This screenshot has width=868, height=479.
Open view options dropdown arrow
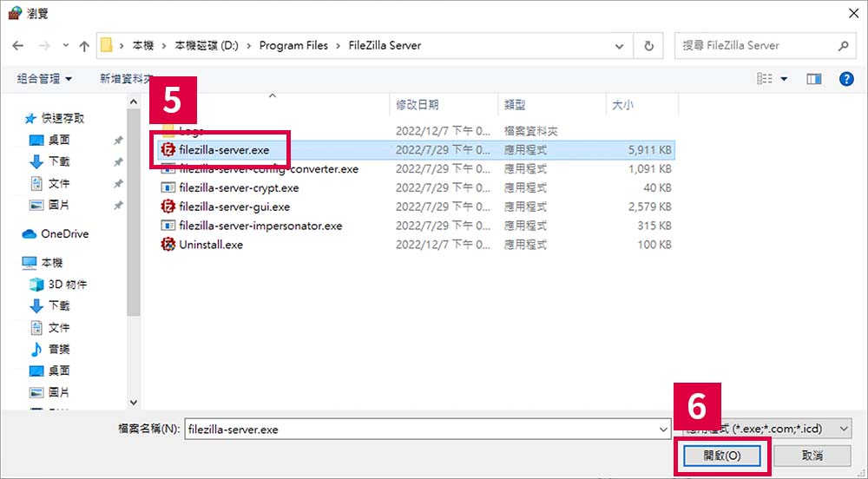point(784,79)
